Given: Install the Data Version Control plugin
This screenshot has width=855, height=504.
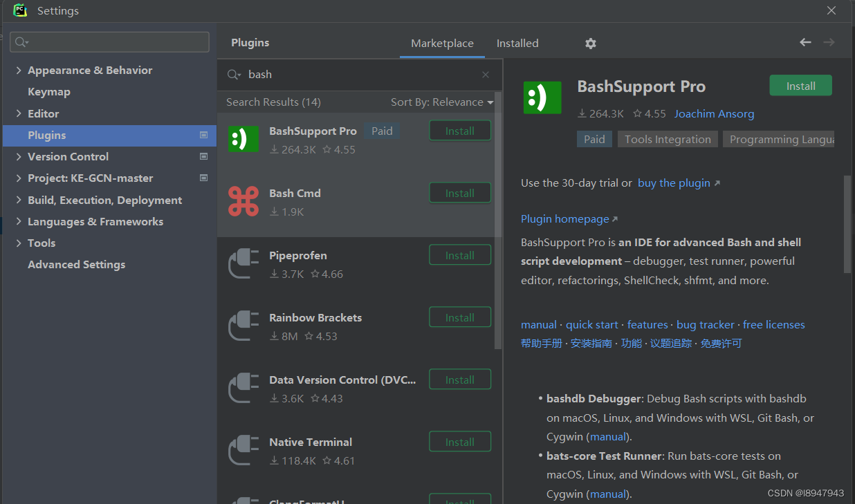Looking at the screenshot, I should (x=460, y=380).
